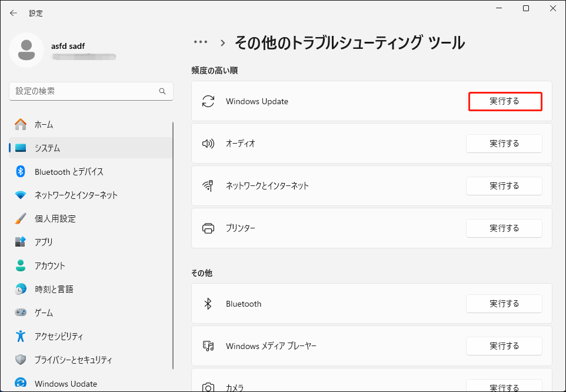Click the network troubleshooter Wi-Fi icon
The image size is (566, 392).
click(x=208, y=185)
